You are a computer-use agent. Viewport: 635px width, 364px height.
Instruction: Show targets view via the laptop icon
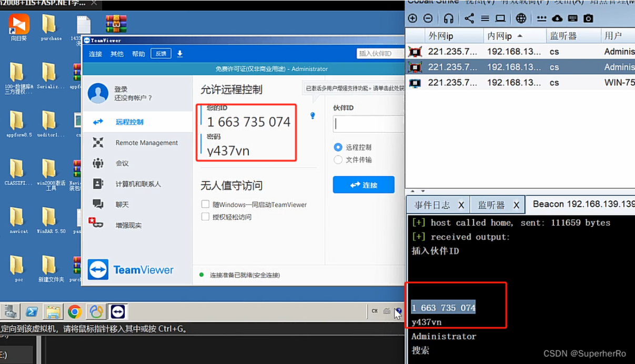click(500, 18)
